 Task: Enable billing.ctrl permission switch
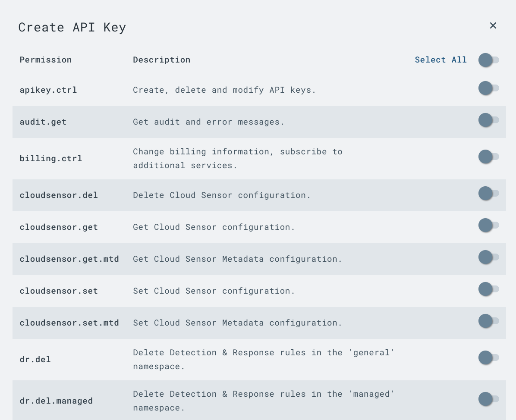pyautogui.click(x=488, y=157)
